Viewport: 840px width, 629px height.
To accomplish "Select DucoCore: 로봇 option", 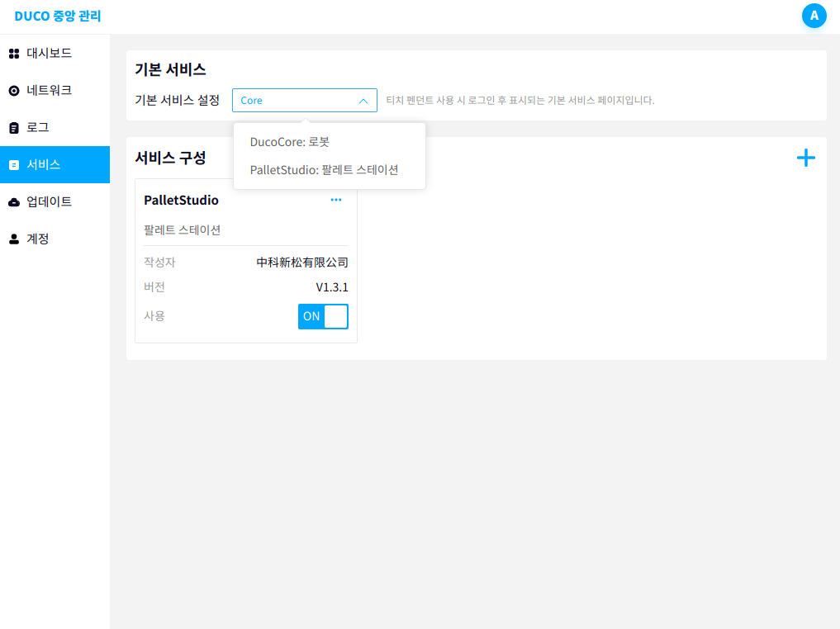I will (330, 142).
